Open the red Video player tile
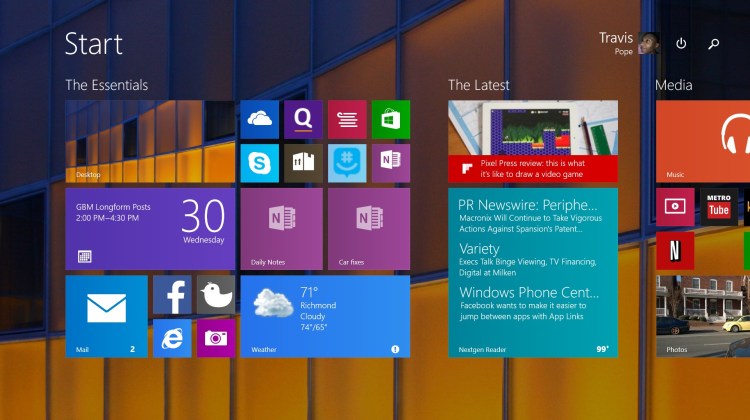750x420 pixels. [x=675, y=207]
